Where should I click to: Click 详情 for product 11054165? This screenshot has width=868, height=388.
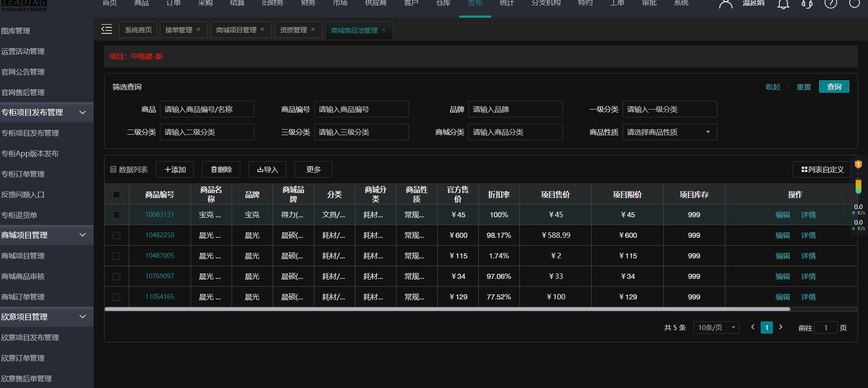[x=808, y=297]
